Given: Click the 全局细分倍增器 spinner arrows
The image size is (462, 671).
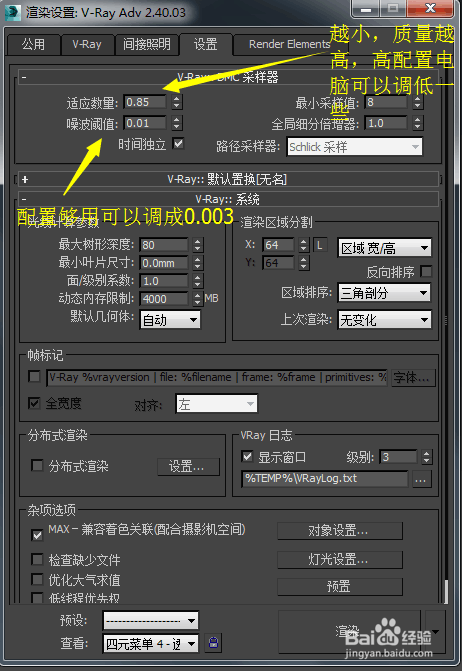Looking at the screenshot, I should [418, 123].
